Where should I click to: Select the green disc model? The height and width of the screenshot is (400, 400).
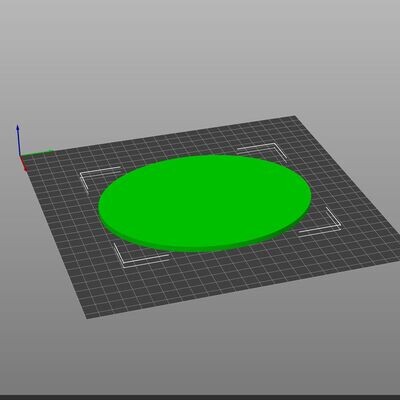click(x=205, y=202)
